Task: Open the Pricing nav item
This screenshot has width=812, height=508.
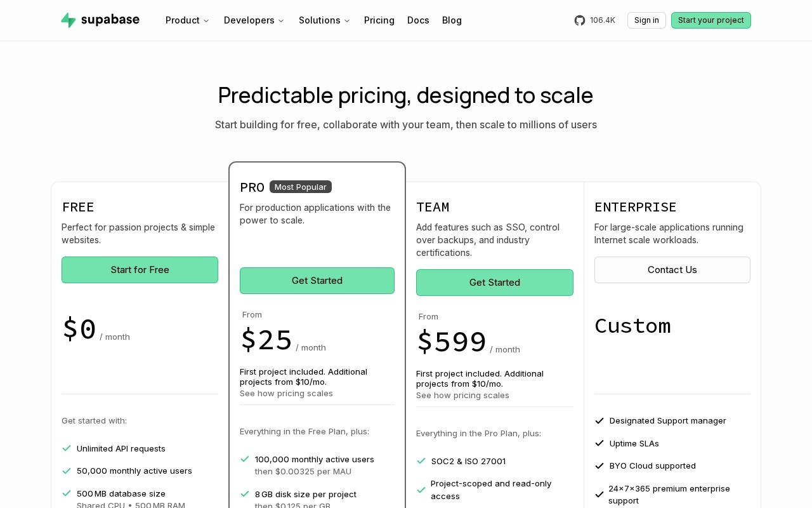Action: pyautogui.click(x=379, y=20)
